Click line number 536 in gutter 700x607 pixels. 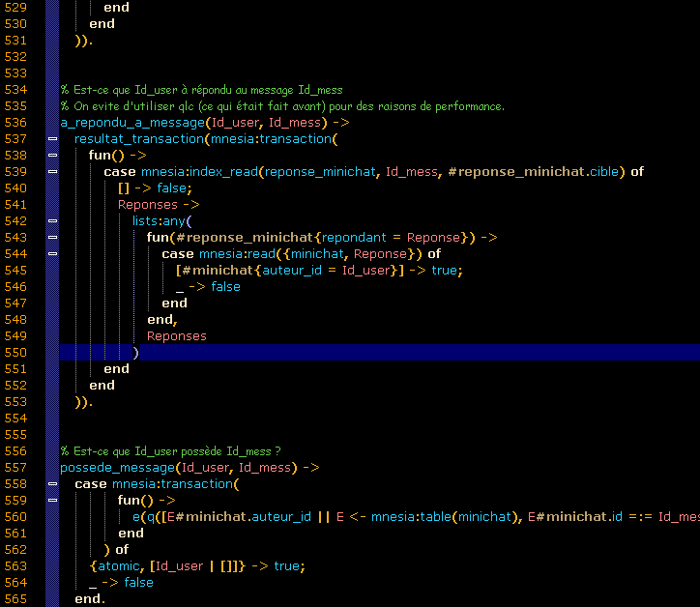pos(15,123)
